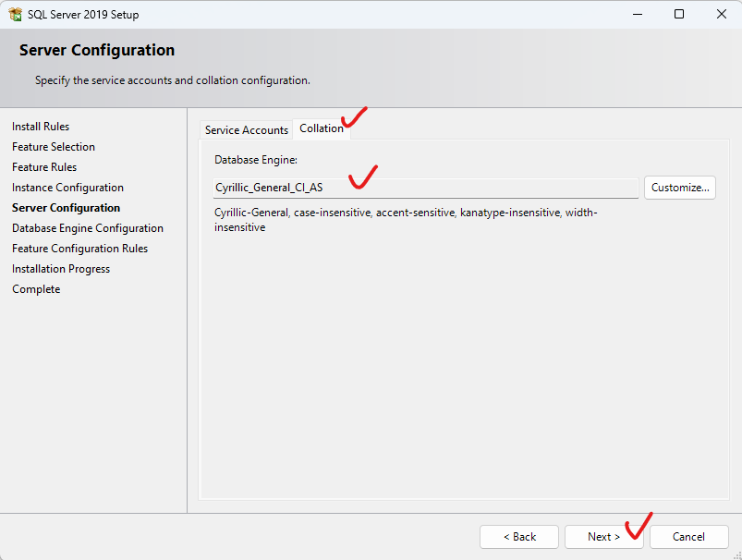Click the Cyrillic_General_CI_AS collation field

pyautogui.click(x=426, y=188)
